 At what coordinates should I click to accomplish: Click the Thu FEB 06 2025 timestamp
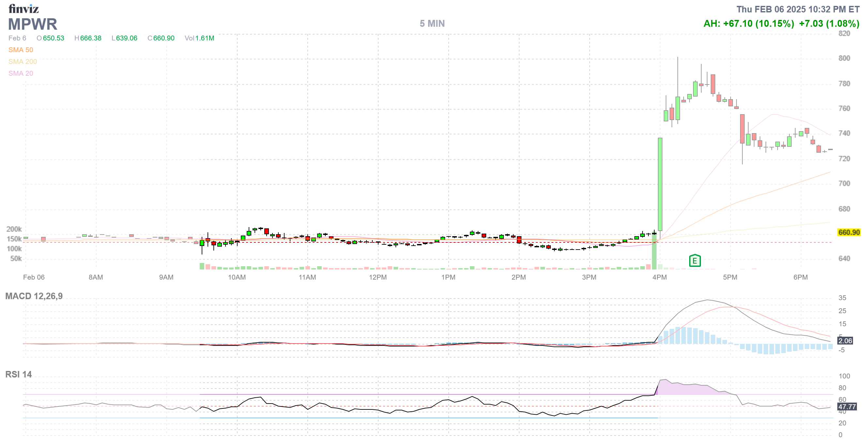[x=798, y=9]
